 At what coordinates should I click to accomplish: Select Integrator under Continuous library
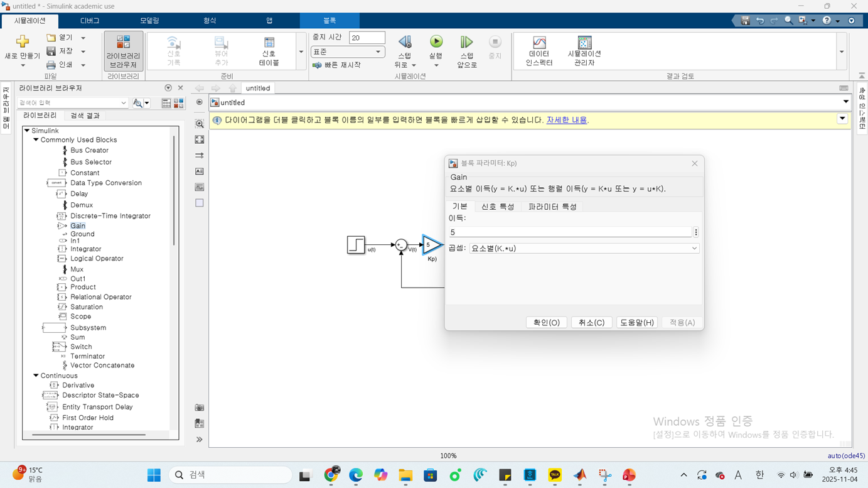click(77, 427)
